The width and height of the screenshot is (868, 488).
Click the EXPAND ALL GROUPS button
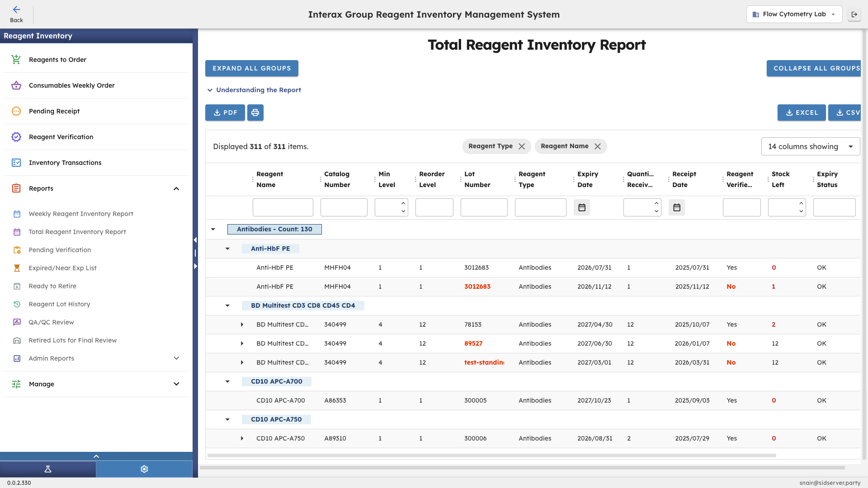[x=251, y=68]
